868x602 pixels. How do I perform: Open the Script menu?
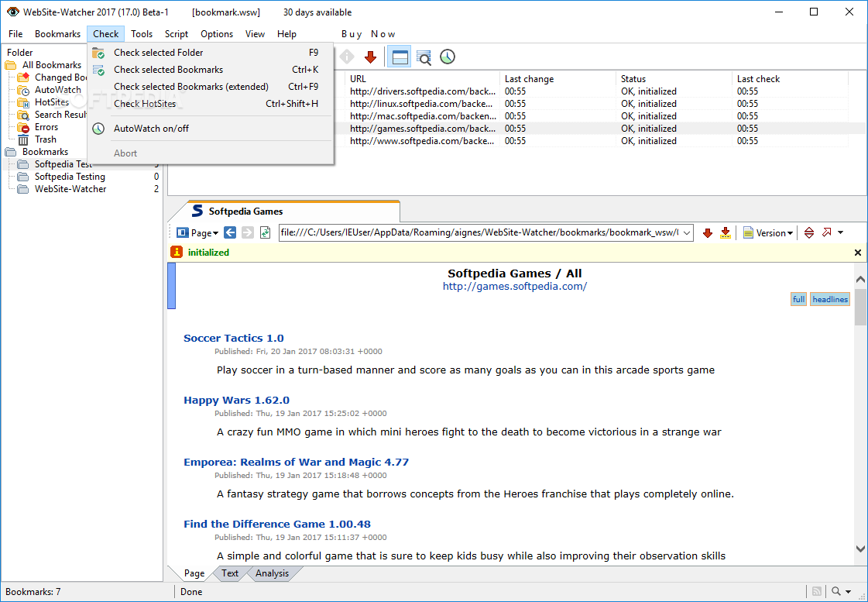coord(177,34)
